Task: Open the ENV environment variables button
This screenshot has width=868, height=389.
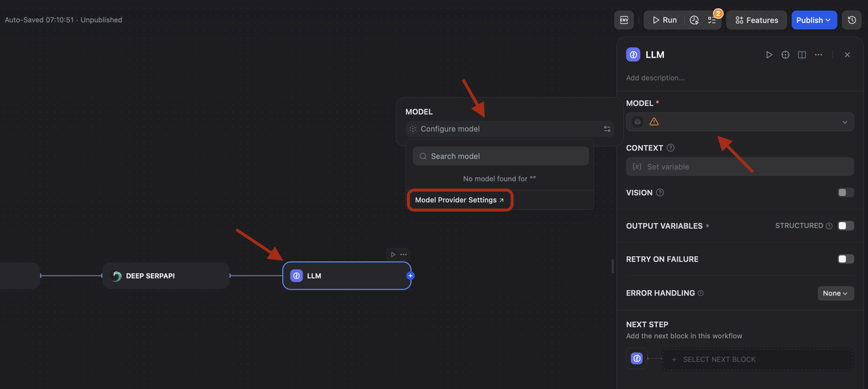Action: point(624,20)
